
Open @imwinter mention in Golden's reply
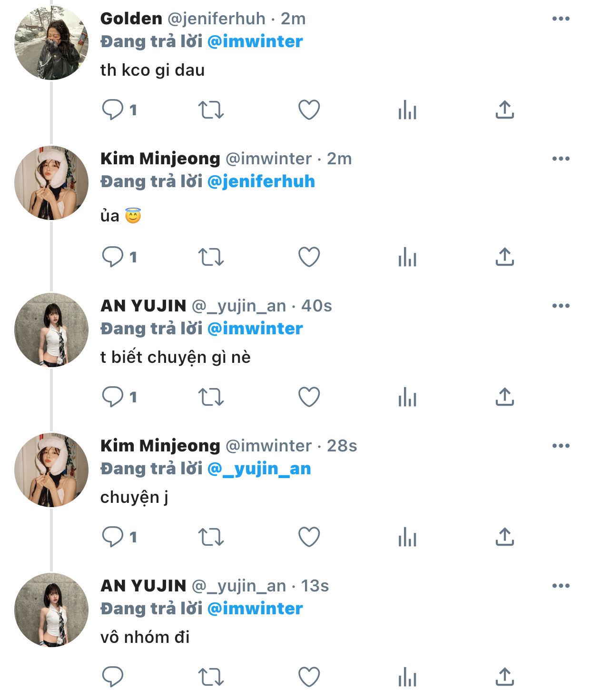pyautogui.click(x=255, y=42)
